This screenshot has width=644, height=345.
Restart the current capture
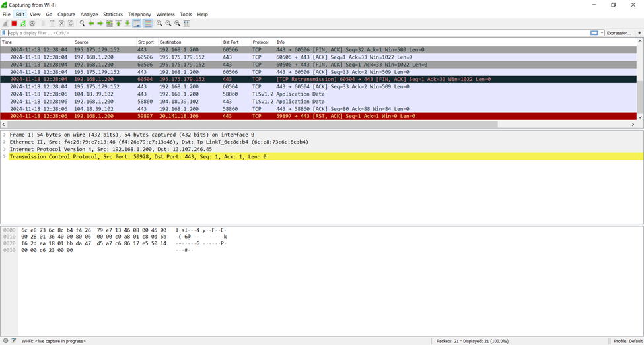coord(23,23)
